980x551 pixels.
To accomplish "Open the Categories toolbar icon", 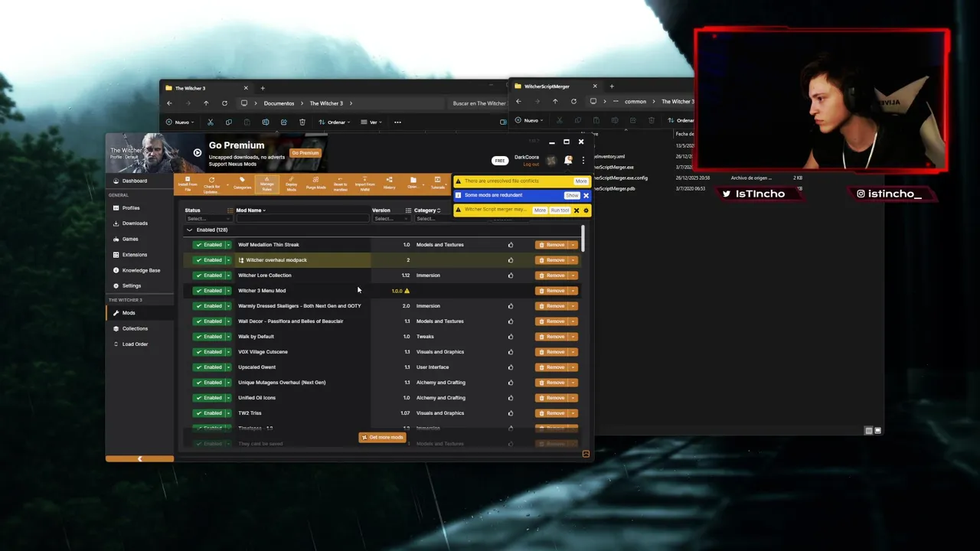I will 242,184.
